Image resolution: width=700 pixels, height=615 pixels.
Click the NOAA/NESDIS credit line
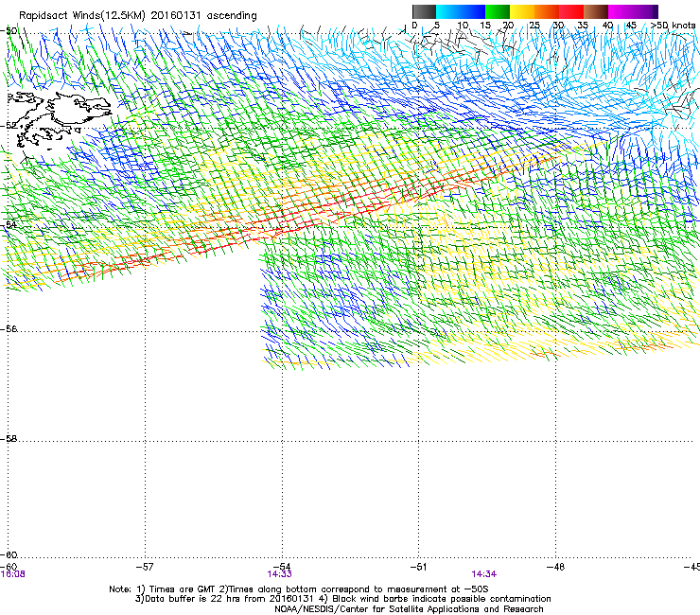[x=409, y=609]
